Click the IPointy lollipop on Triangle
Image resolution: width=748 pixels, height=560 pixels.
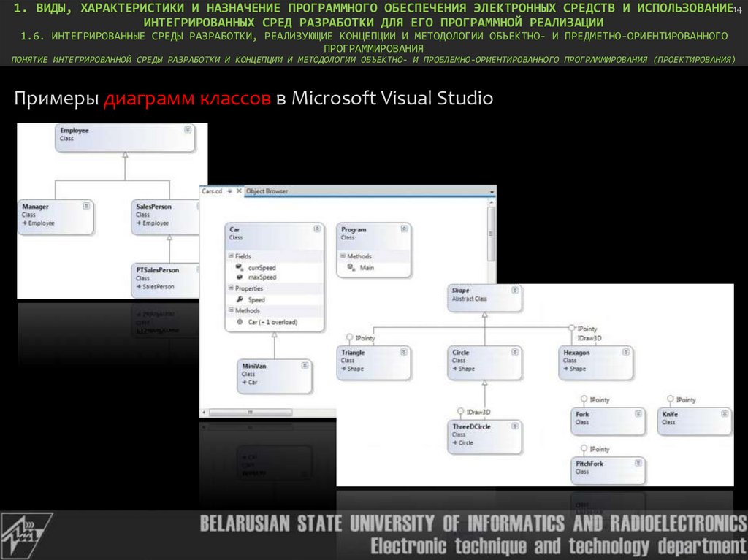click(350, 338)
